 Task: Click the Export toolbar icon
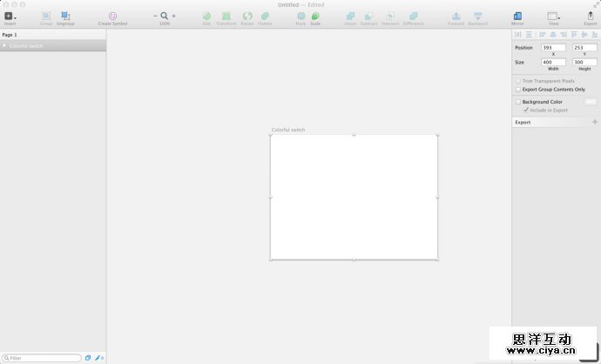590,17
